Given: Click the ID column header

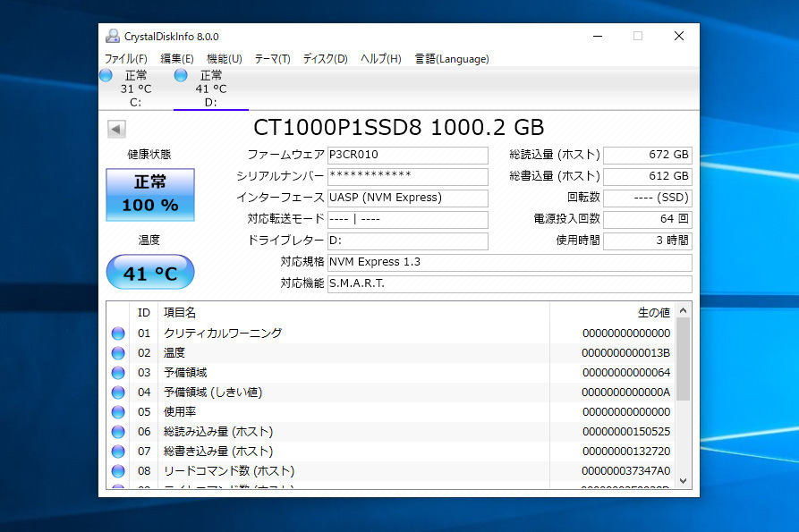Looking at the screenshot, I should pyautogui.click(x=144, y=313).
